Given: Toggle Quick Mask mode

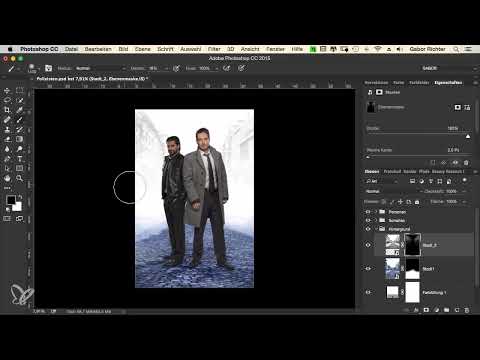Looking at the screenshot, I should click(7, 219).
